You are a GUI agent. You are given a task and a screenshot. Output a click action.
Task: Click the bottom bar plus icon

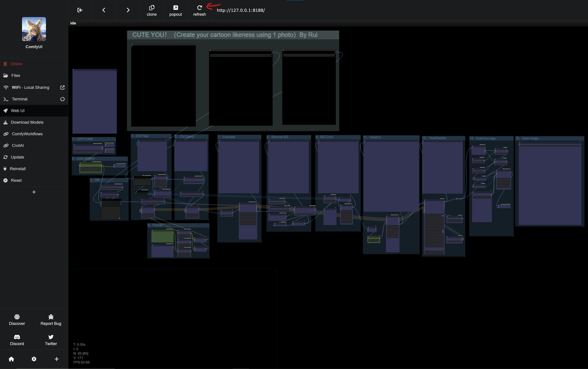coord(57,359)
